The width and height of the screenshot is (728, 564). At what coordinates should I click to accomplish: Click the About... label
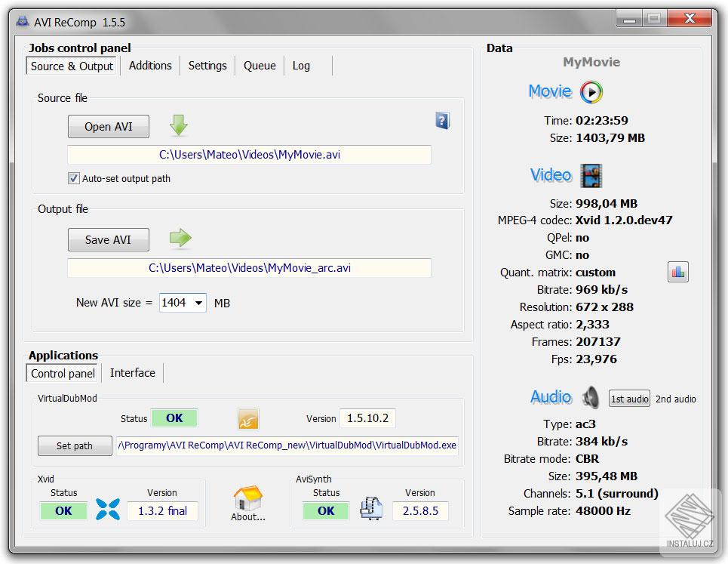click(248, 516)
